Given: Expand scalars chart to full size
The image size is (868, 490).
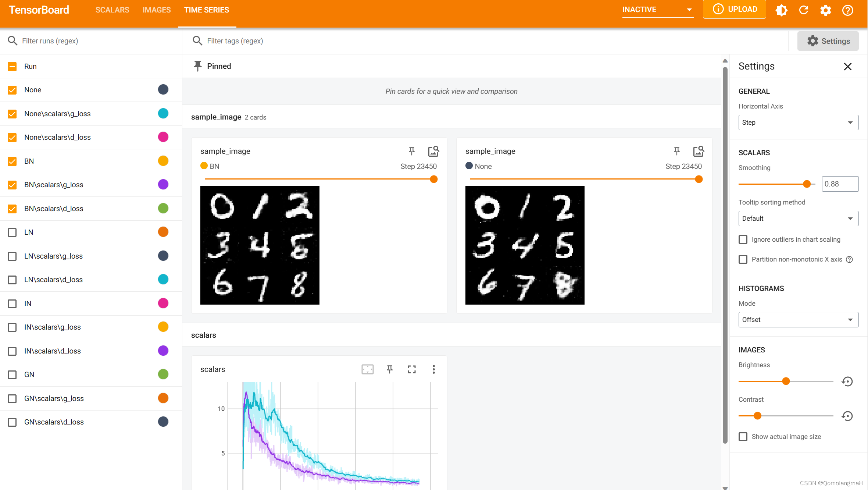Looking at the screenshot, I should (412, 369).
